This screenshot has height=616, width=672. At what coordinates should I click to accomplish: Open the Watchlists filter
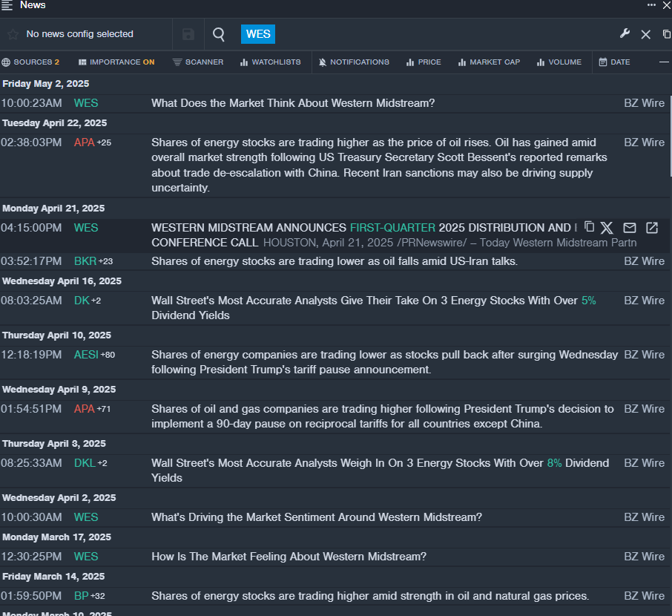click(271, 62)
